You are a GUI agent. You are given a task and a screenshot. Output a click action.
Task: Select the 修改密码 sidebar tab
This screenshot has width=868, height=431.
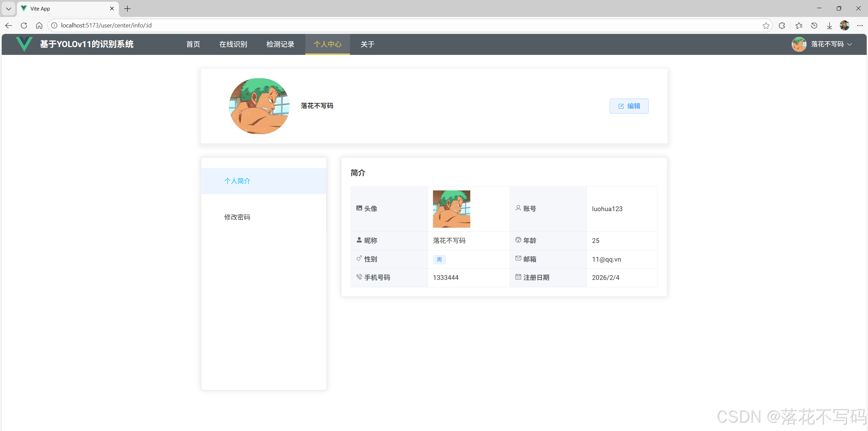click(x=237, y=217)
